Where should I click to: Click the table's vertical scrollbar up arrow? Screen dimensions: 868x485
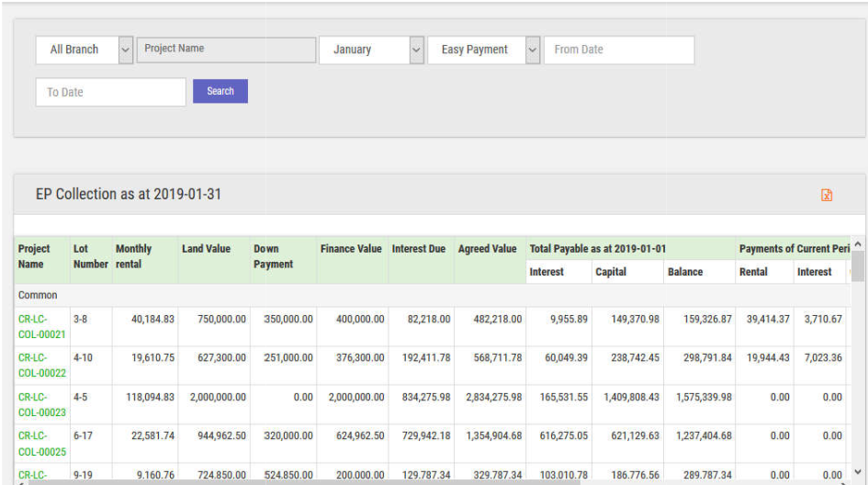(x=858, y=243)
